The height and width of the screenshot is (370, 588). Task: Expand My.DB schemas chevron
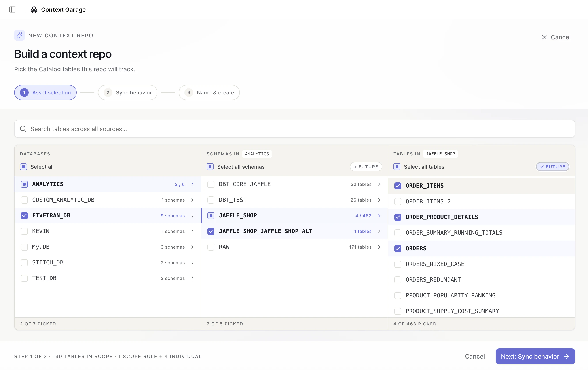pos(192,247)
